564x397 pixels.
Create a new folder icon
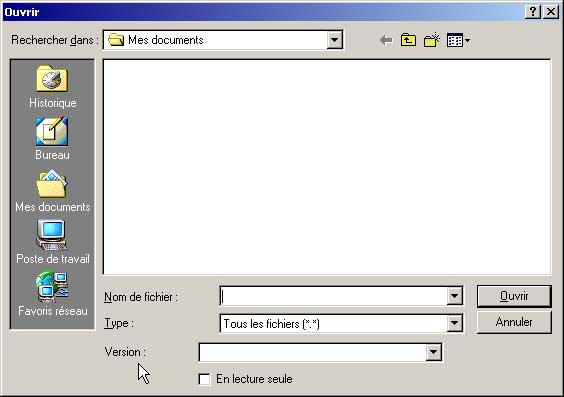[x=432, y=40]
